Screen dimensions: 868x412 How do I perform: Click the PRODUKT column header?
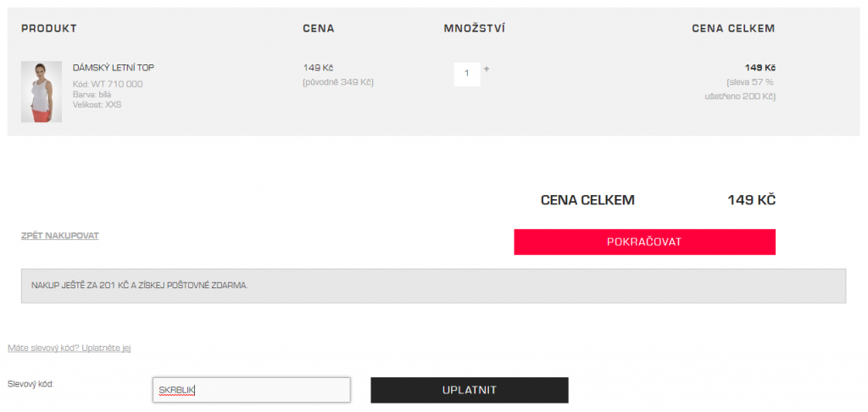(x=48, y=29)
